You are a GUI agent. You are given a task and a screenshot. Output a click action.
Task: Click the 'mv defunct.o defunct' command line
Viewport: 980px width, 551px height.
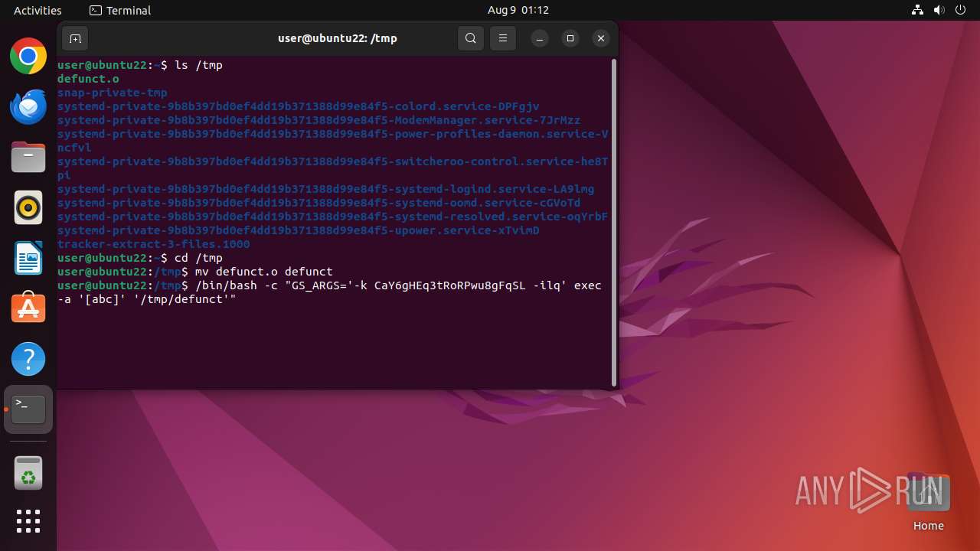(194, 272)
